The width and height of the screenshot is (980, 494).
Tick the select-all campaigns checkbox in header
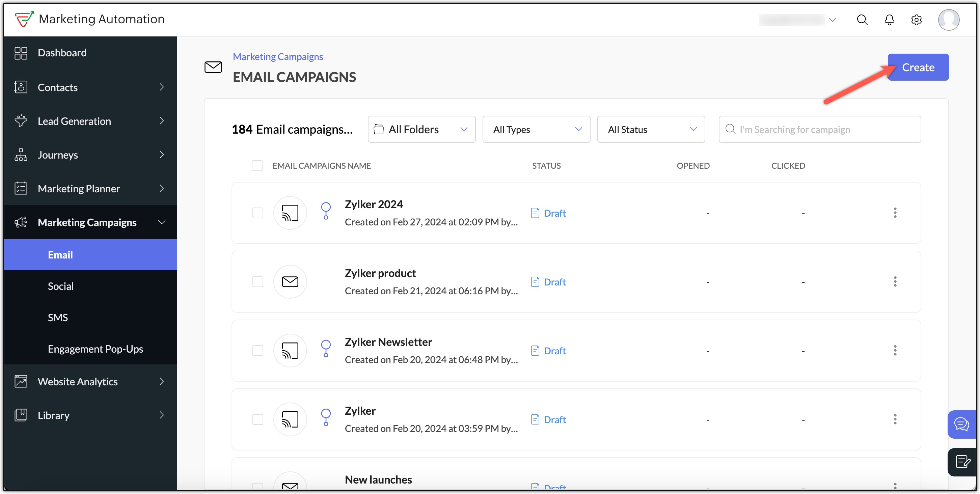[x=257, y=166]
